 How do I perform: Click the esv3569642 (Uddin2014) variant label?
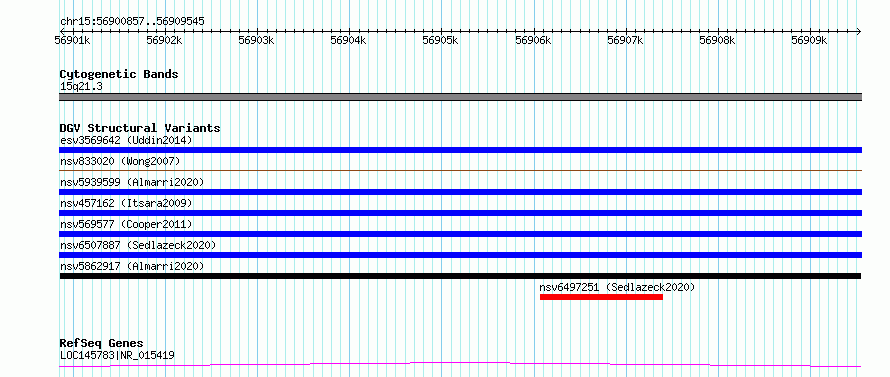(126, 140)
